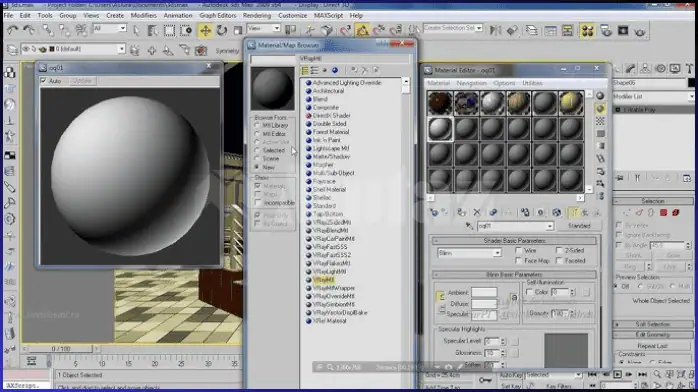
Task: Open the Graph Editors menu
Action: coord(218,16)
